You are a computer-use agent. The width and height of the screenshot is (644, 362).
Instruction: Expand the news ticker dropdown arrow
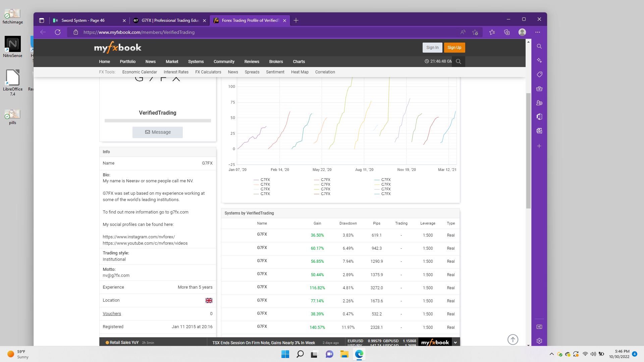[x=455, y=343]
